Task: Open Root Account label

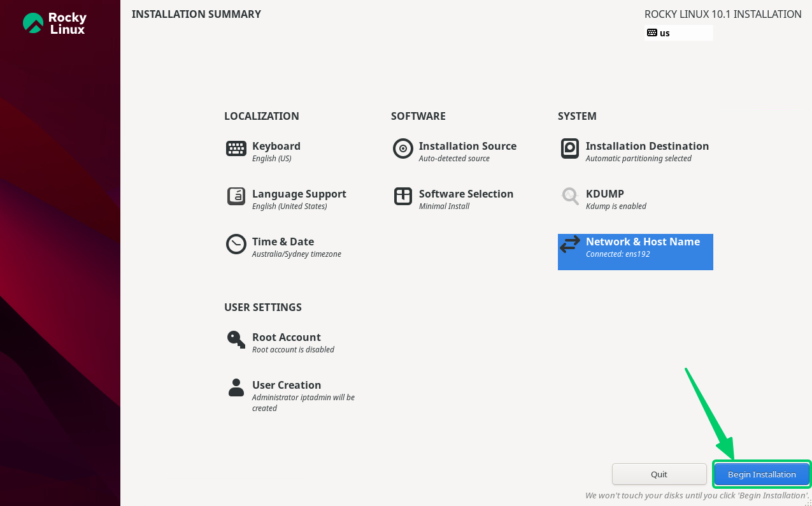Action: [287, 337]
